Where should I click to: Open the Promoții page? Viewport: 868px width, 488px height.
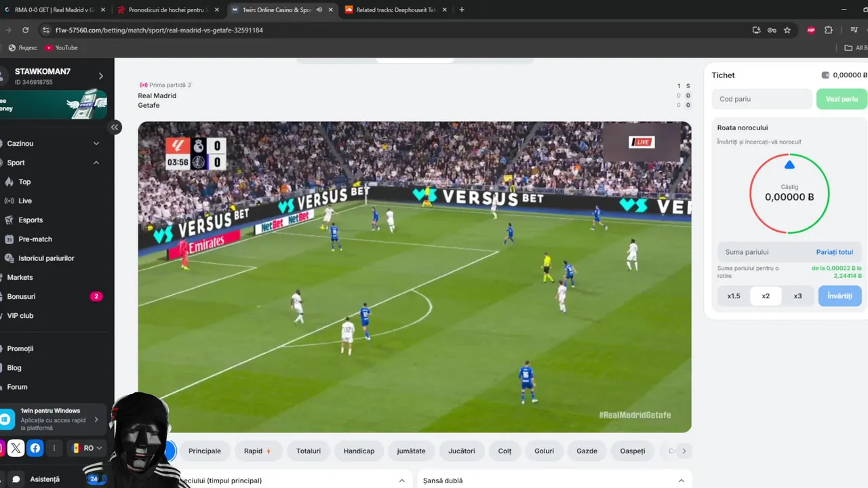[x=20, y=348]
